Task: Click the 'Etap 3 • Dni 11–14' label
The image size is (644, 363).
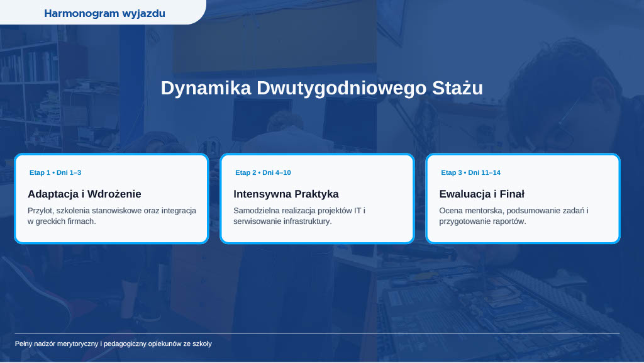Action: pos(470,172)
